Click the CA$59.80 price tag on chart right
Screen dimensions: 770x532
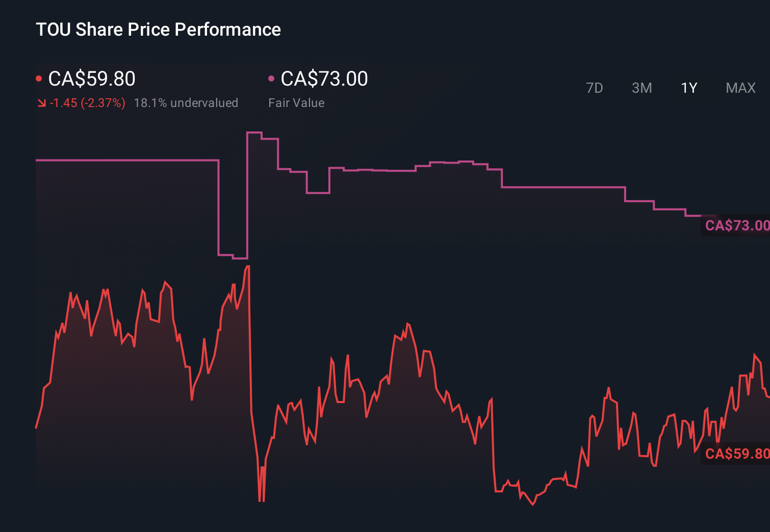pos(736,453)
